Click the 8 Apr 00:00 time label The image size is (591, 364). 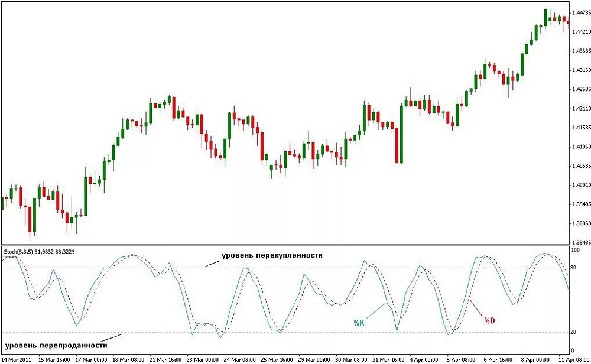pos(535,360)
